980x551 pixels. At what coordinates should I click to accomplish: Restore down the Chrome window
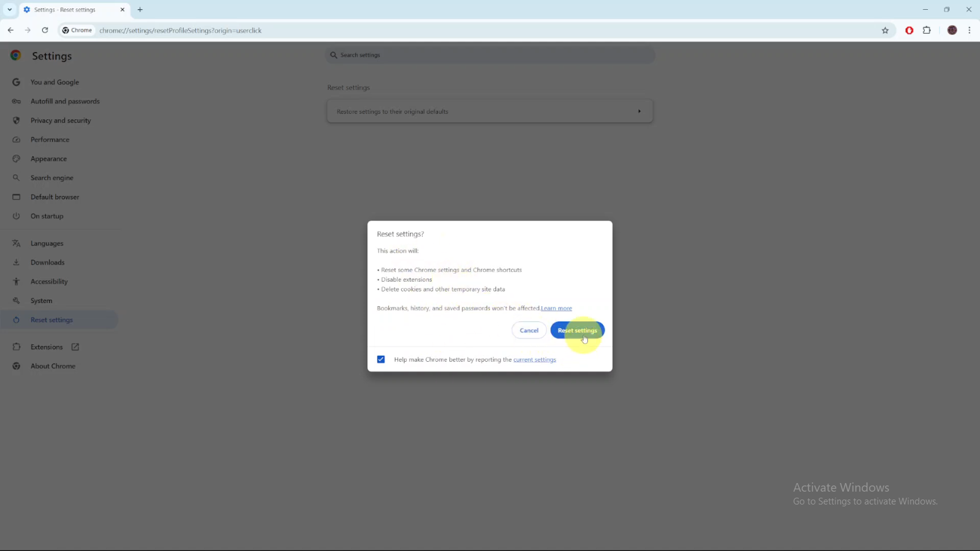point(947,10)
